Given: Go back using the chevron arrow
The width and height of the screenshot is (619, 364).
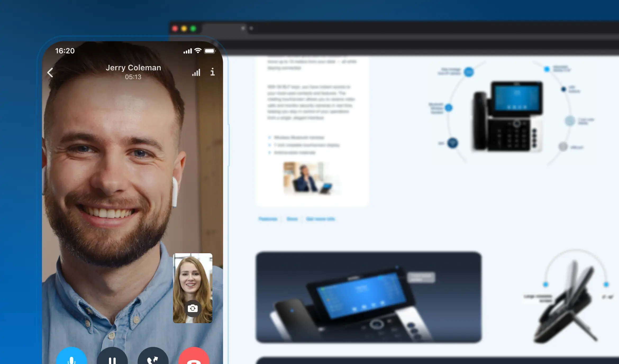Looking at the screenshot, I should tap(50, 72).
